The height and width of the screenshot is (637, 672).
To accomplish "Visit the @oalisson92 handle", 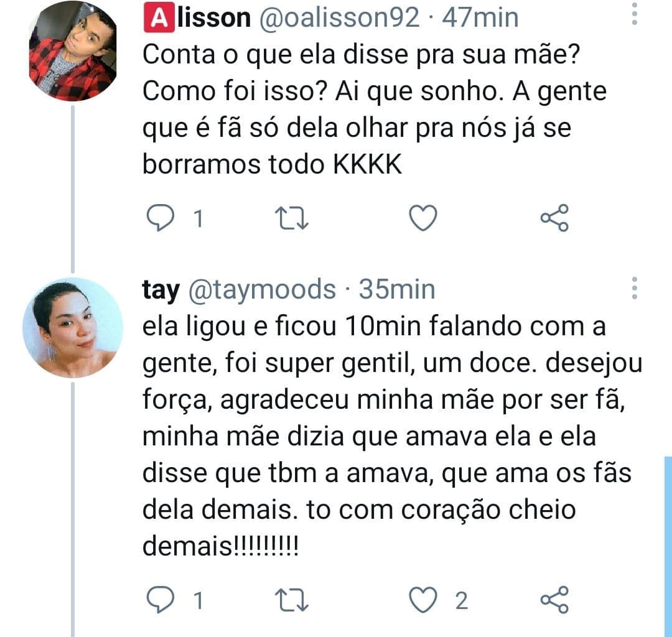I will click(339, 19).
